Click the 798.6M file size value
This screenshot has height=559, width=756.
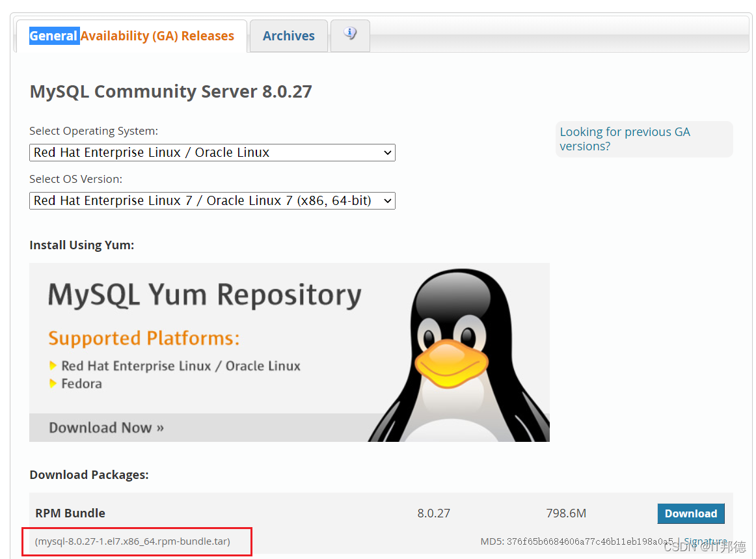566,513
